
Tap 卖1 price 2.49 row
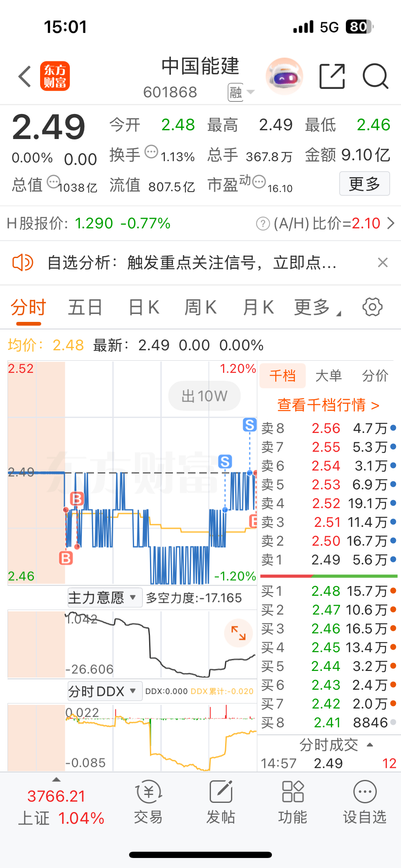coord(329,560)
